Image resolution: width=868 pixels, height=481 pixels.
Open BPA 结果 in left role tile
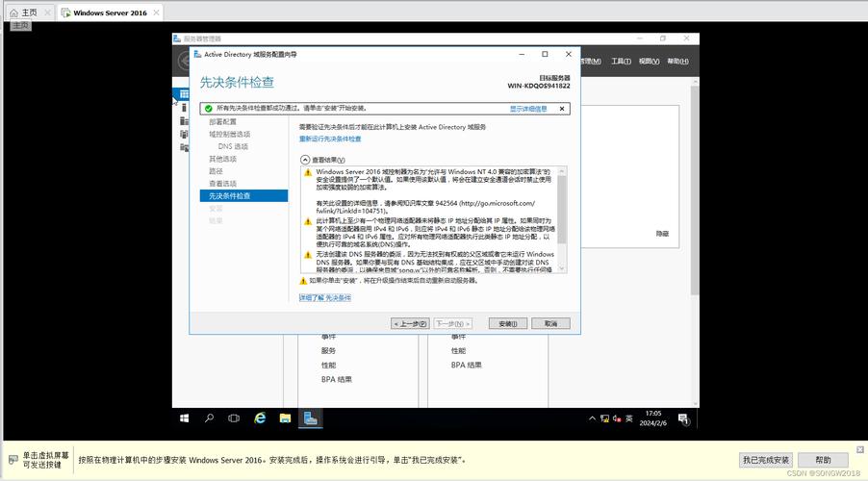(x=337, y=379)
